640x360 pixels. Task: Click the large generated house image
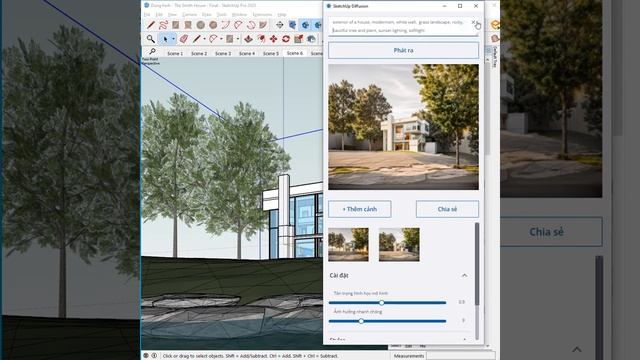[403, 127]
